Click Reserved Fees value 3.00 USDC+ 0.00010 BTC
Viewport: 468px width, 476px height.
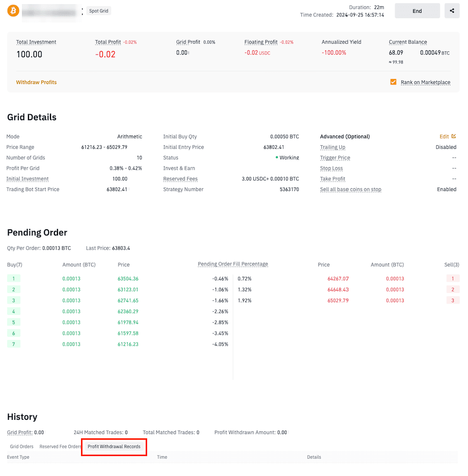pyautogui.click(x=270, y=179)
